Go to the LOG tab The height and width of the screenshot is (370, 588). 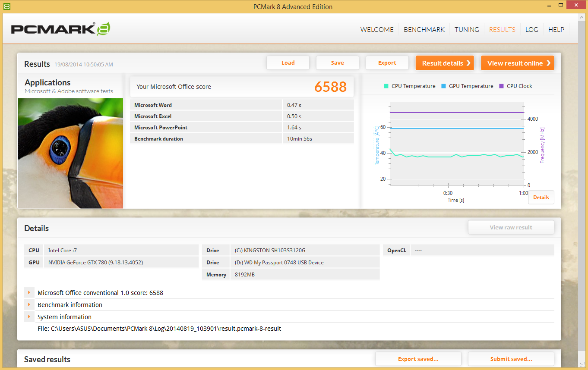coord(532,29)
